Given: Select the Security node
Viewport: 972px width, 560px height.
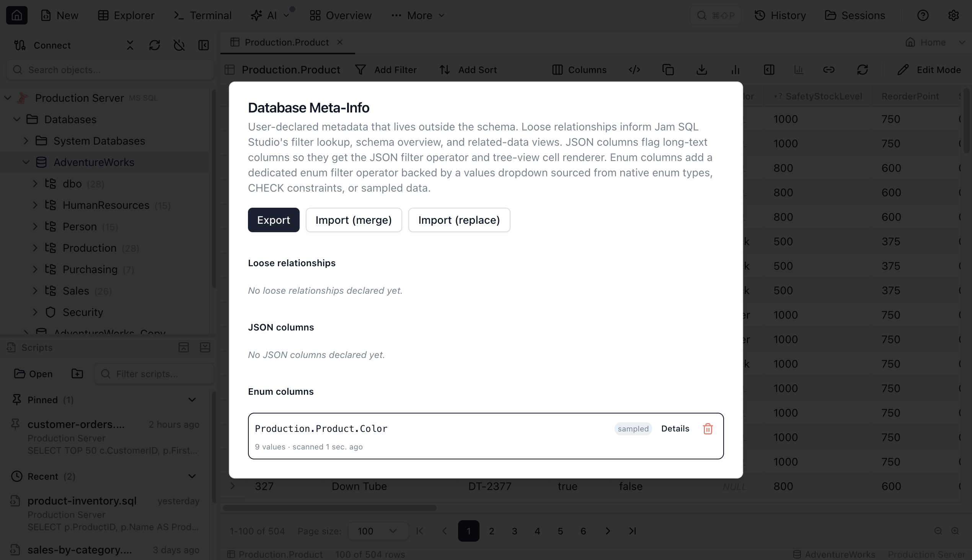Looking at the screenshot, I should (83, 312).
